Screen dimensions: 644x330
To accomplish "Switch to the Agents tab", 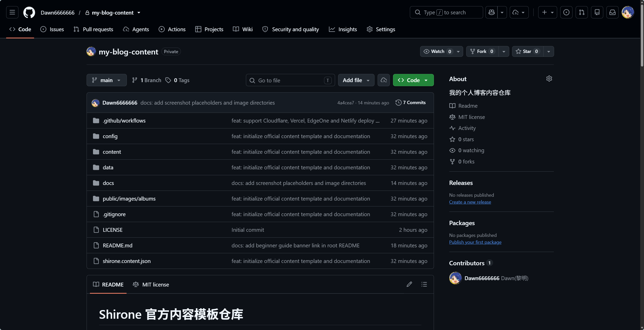I will coord(136,29).
